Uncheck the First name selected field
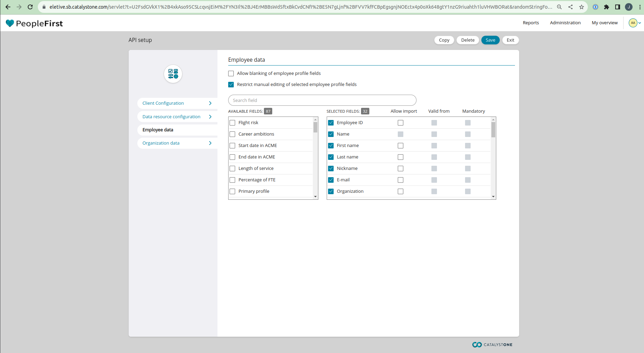The width and height of the screenshot is (644, 353). tap(331, 146)
